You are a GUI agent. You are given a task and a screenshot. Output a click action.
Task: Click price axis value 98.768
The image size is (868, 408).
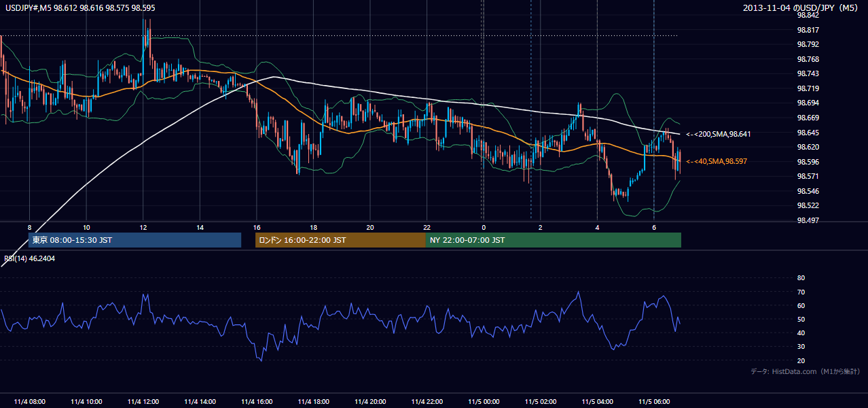pos(808,59)
